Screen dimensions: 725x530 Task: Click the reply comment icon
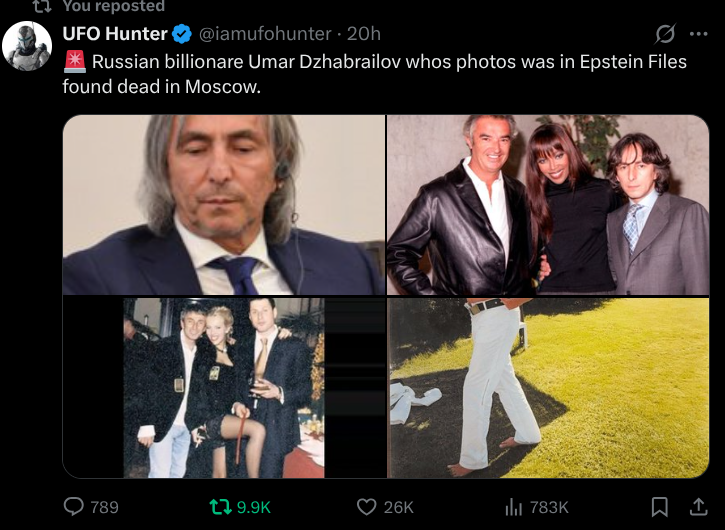[73, 507]
